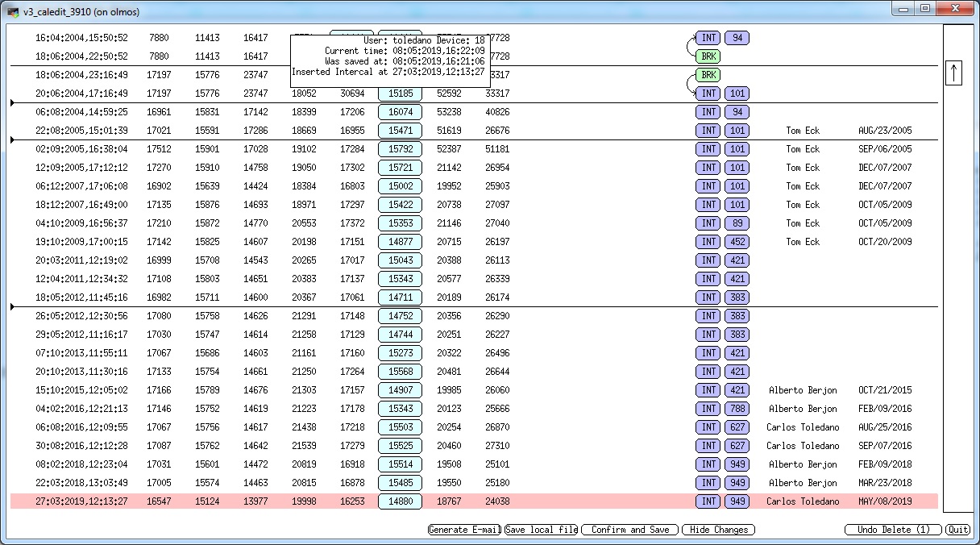Select value 15792 in 02:09:2005 row
980x545 pixels.
pyautogui.click(x=401, y=149)
